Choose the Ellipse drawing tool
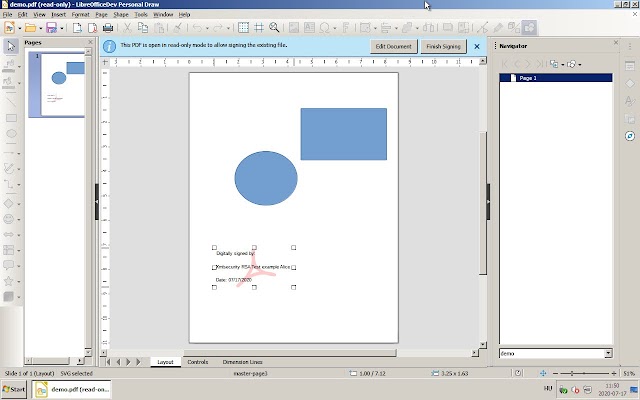640x400 pixels. pos(10,133)
